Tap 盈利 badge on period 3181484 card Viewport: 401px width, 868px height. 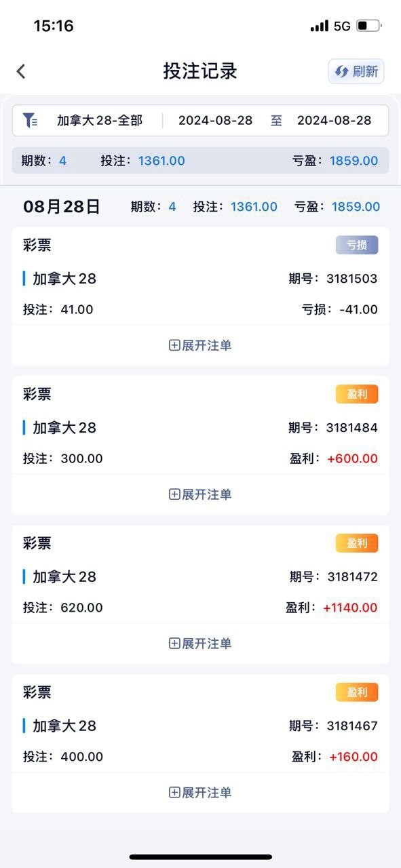coord(357,394)
